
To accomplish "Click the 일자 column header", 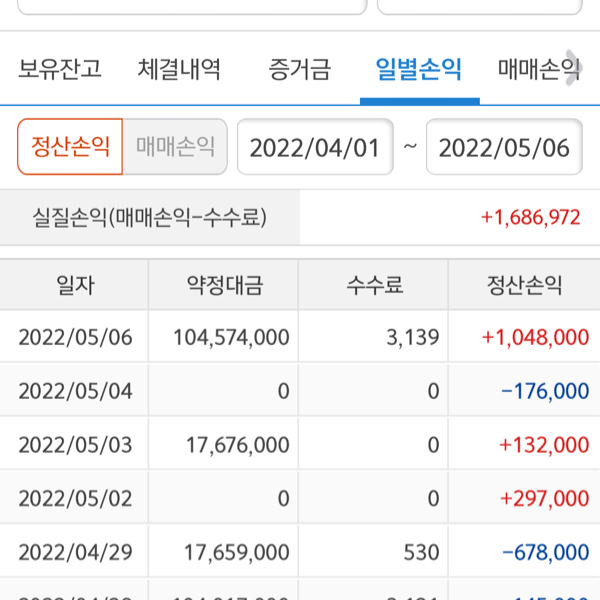I will (75, 286).
